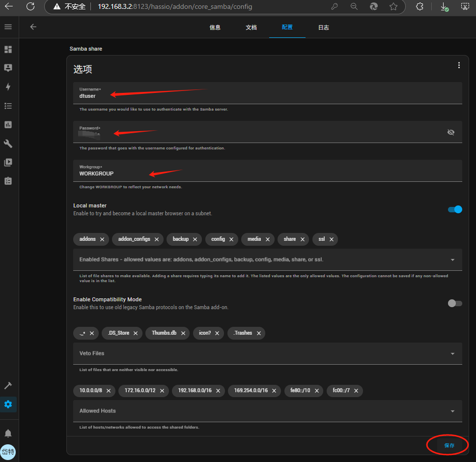Click the back arrow in header
Image resolution: width=476 pixels, height=462 pixels.
[x=33, y=27]
